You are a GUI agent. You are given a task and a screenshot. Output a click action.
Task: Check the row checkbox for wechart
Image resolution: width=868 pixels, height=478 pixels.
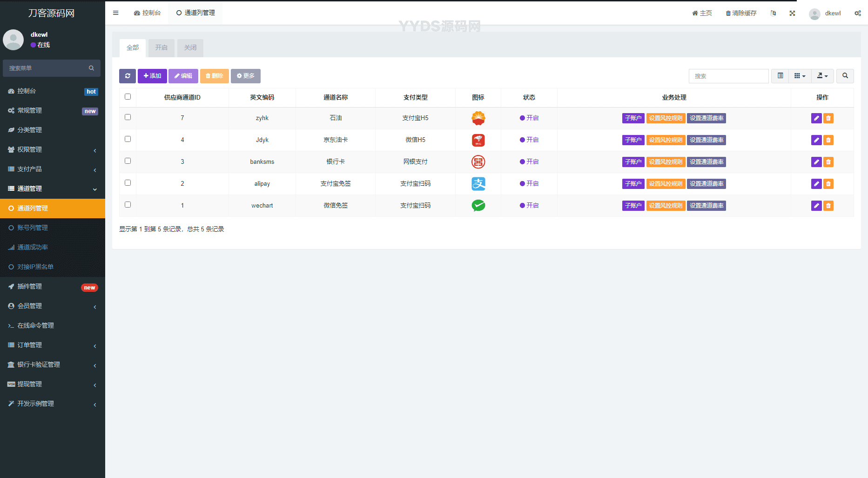(x=128, y=205)
